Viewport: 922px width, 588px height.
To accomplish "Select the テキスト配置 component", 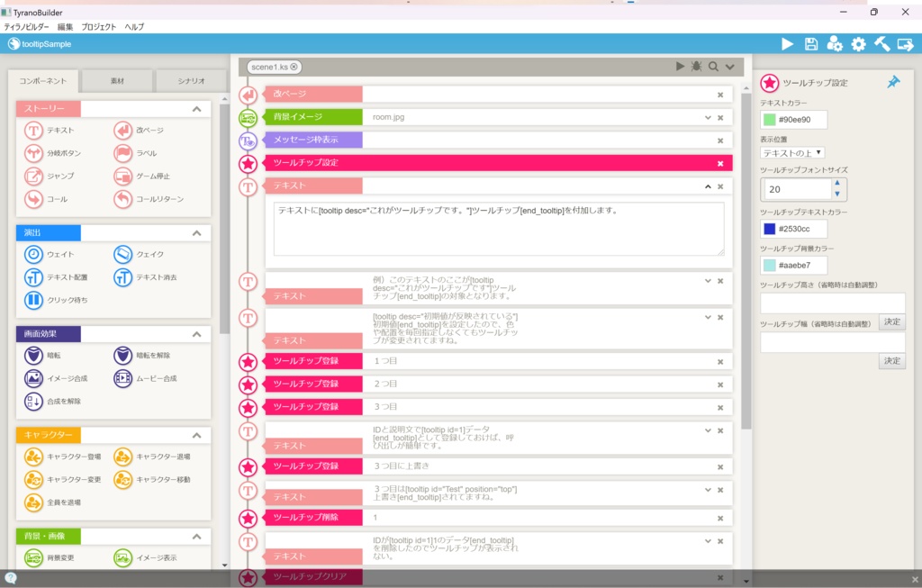I will [56, 277].
